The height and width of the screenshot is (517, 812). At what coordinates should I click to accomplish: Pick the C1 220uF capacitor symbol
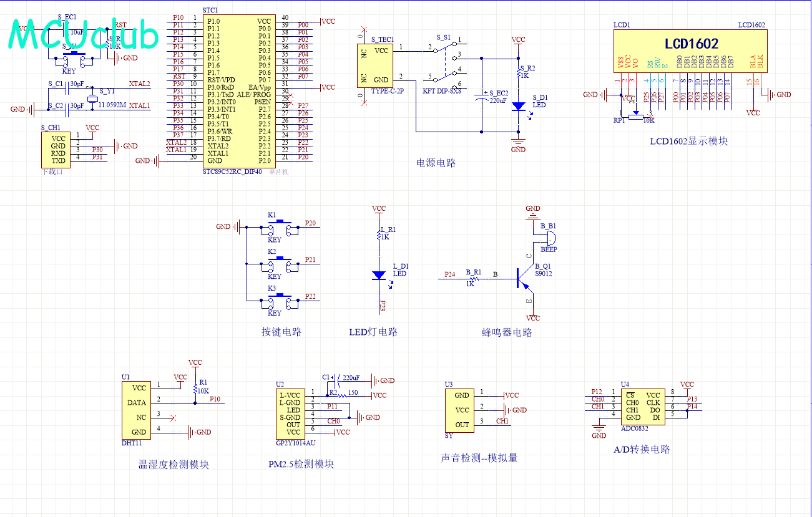pyautogui.click(x=338, y=380)
